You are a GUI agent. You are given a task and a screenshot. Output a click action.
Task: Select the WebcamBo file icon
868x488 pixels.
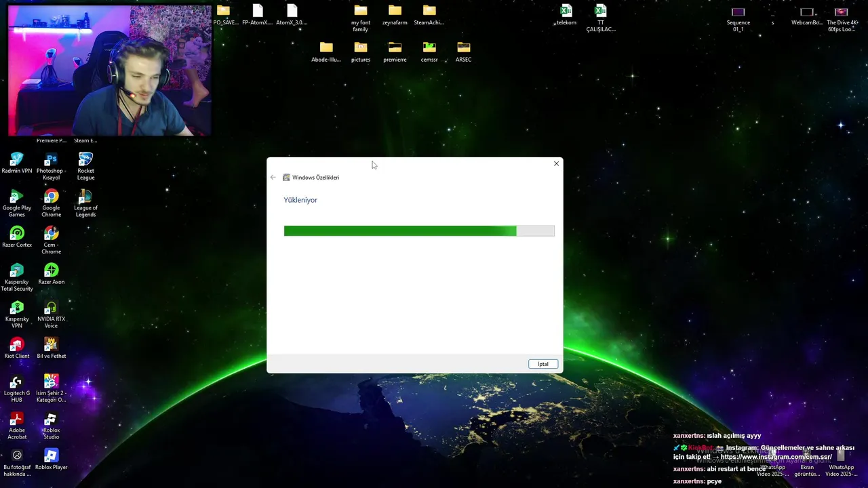tap(807, 16)
